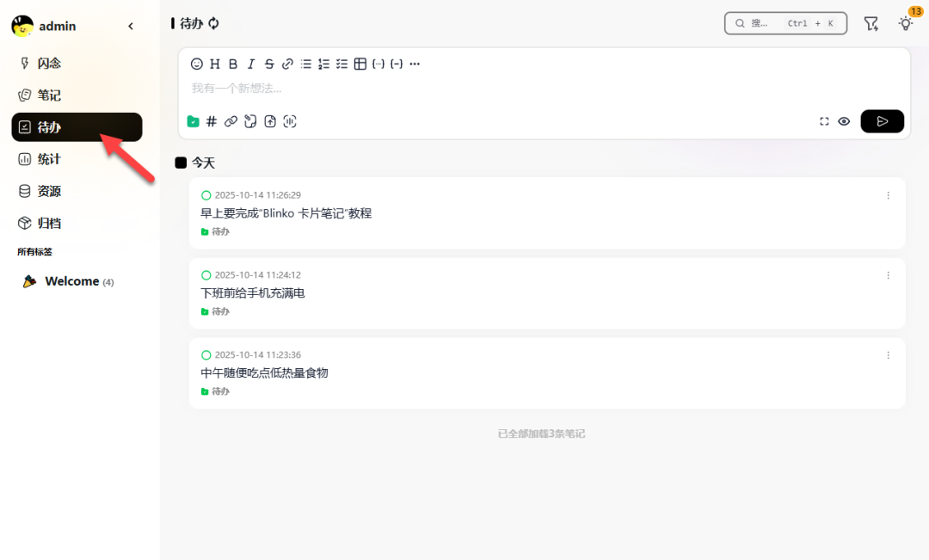929x560 pixels.
Task: Open options menu for Blinko 教程 todo
Action: pyautogui.click(x=888, y=195)
